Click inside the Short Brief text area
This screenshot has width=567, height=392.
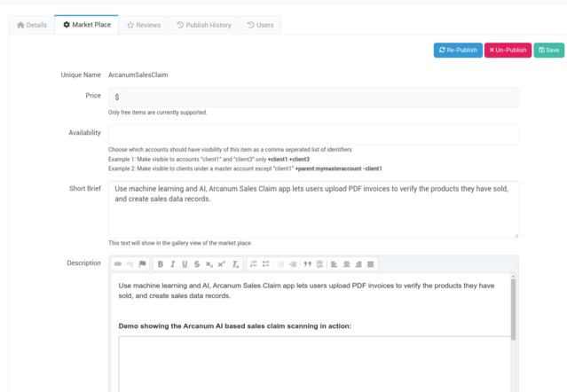(313, 209)
